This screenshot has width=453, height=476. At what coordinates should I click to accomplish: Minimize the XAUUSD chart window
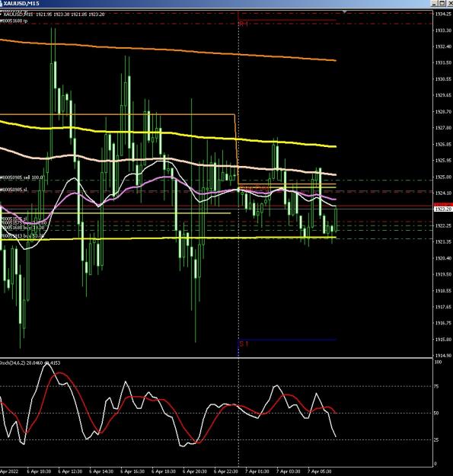tap(434, 3)
